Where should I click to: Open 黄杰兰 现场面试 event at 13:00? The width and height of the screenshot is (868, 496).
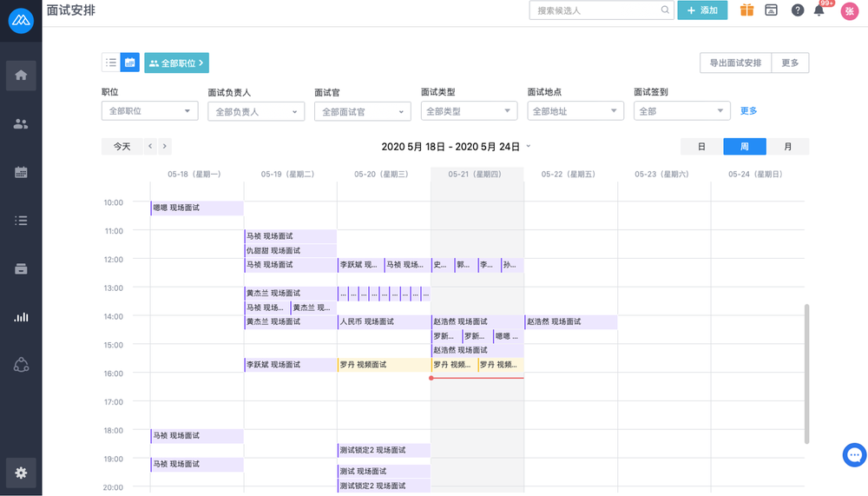(x=290, y=293)
